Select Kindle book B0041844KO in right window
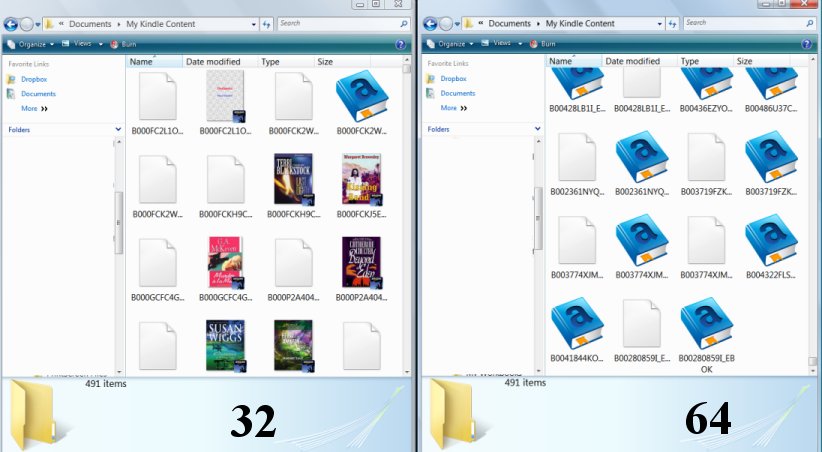The height and width of the screenshot is (452, 822). 577,323
